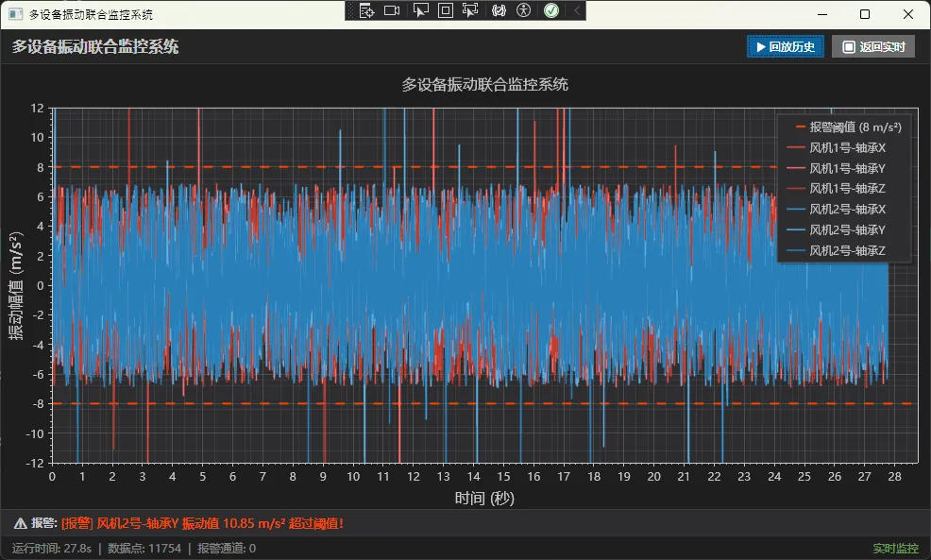Click the warning triangle icon in alarm bar
The image size is (931, 560).
pyautogui.click(x=20, y=523)
